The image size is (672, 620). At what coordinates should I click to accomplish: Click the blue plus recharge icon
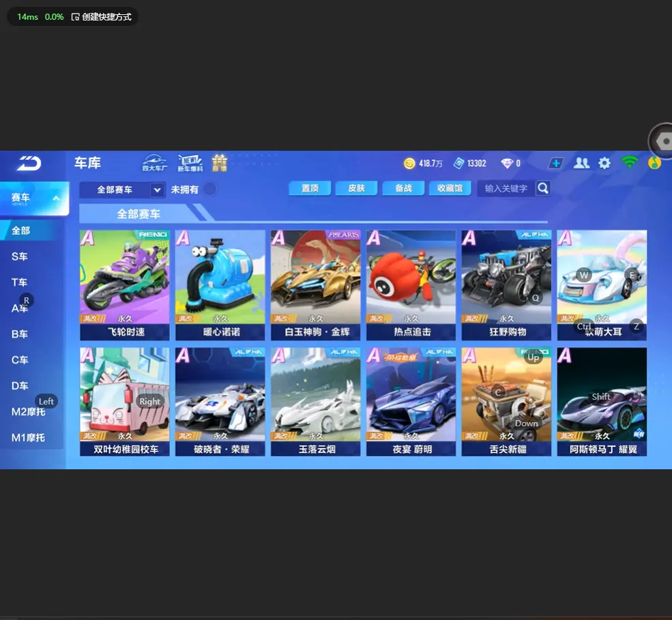tap(556, 163)
